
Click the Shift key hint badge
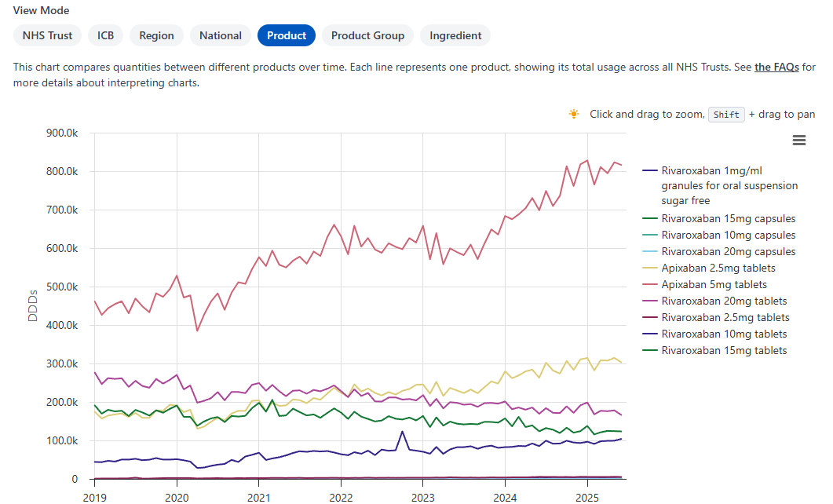[726, 114]
